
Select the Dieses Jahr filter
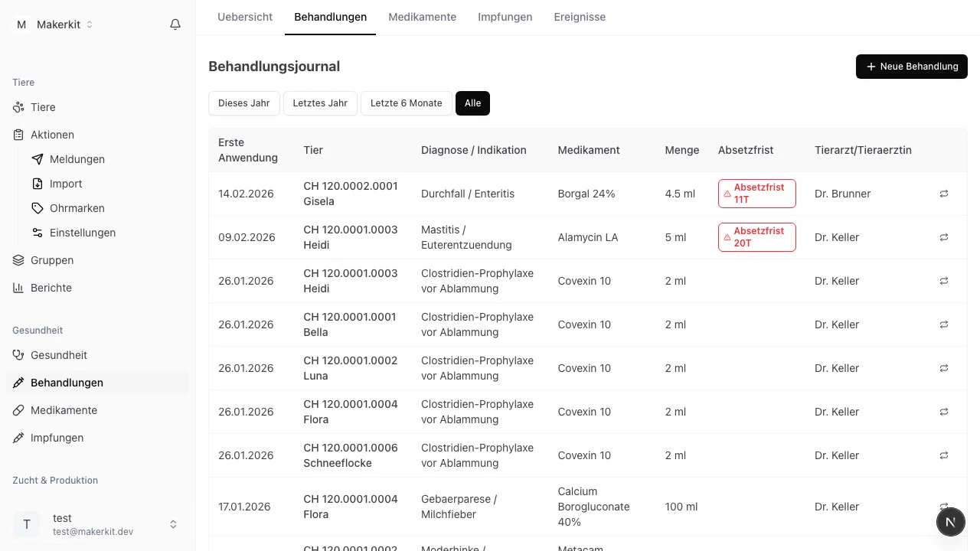click(x=243, y=103)
